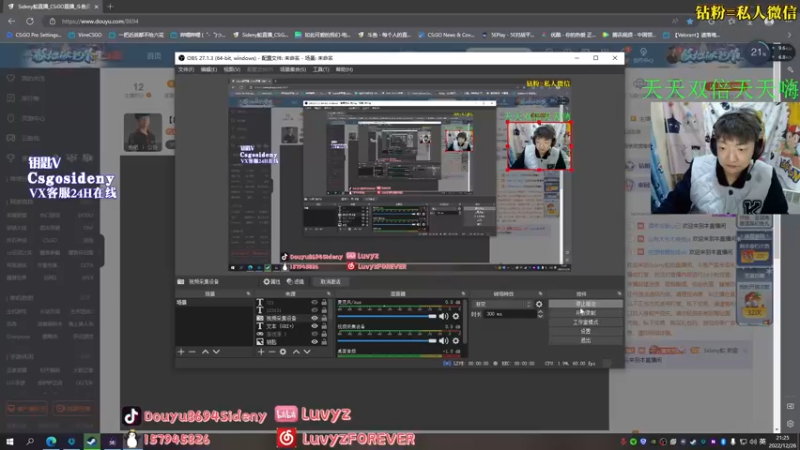Edit the 300 ms transition duration field
800x450 pixels.
click(509, 314)
